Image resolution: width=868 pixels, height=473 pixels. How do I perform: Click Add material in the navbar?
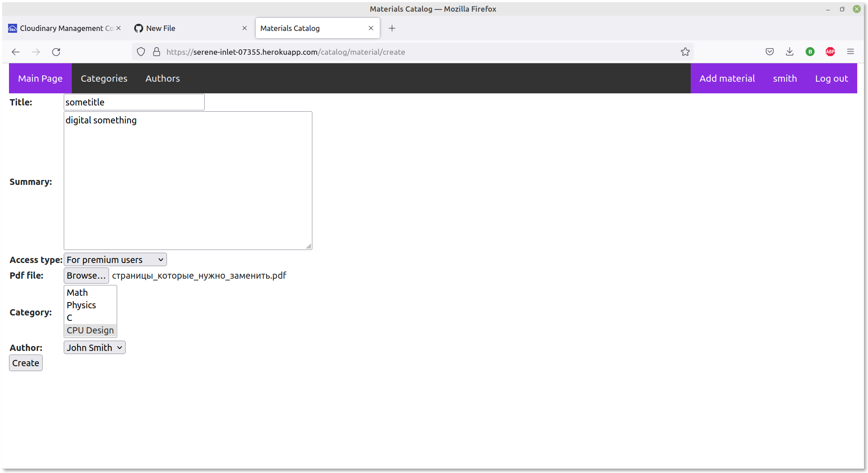727,79
